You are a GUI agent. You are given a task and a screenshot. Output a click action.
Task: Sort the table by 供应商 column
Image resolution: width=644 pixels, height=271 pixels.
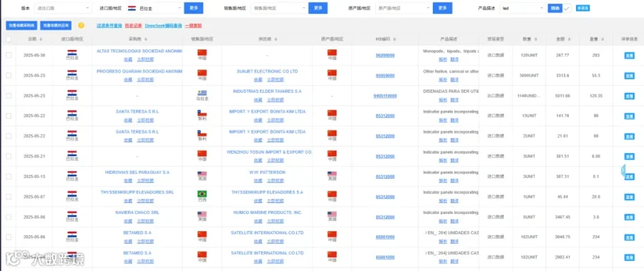275,39
